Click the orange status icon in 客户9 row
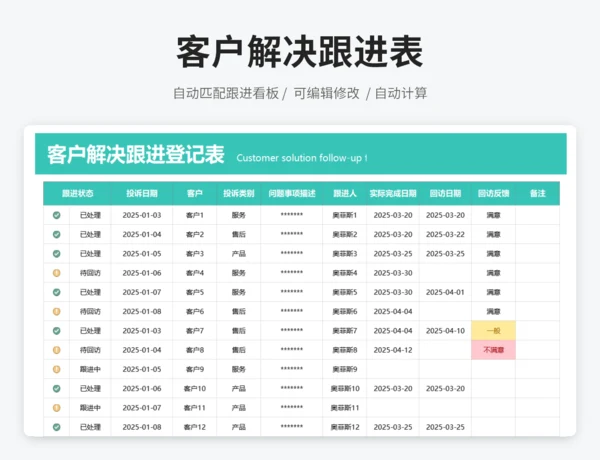 (56, 369)
